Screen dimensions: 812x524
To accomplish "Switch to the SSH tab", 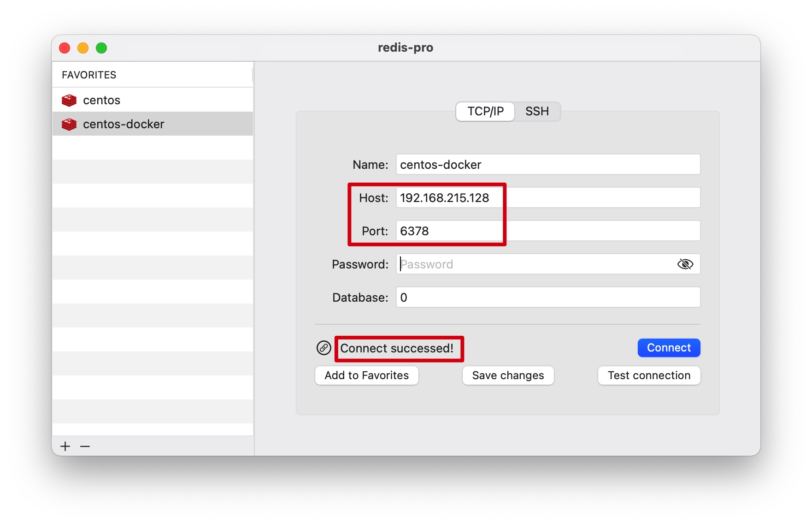I will point(537,111).
